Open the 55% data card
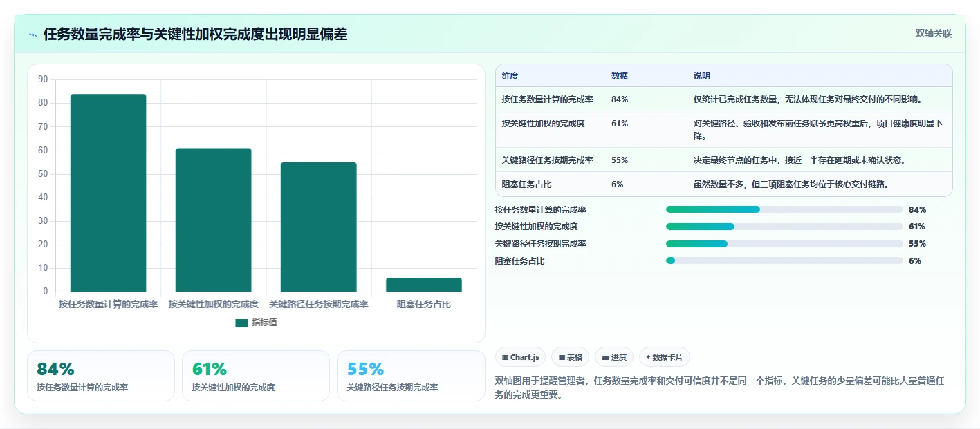The height and width of the screenshot is (429, 980). coord(411,376)
